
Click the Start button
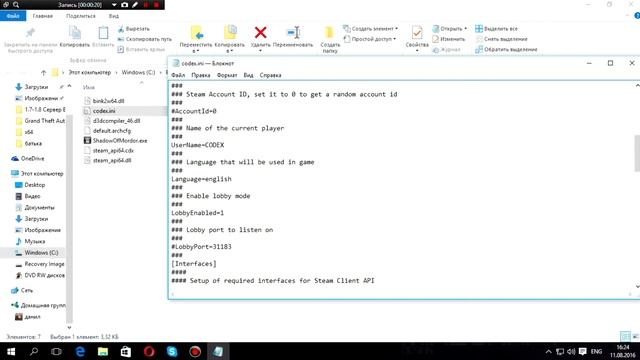coord(11,351)
